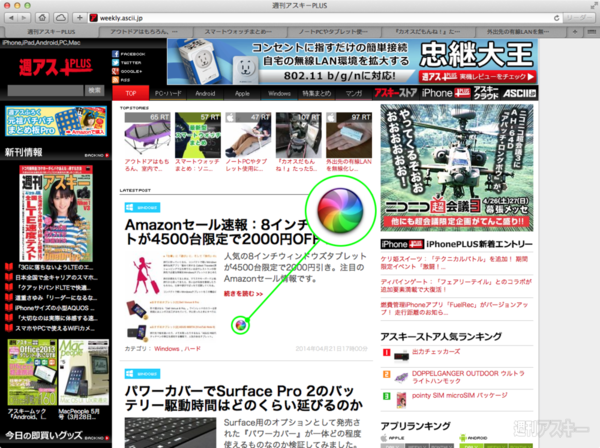This screenshot has height=448, width=600.
Task: Open Windows category link under Amazon article
Action: 166,349
